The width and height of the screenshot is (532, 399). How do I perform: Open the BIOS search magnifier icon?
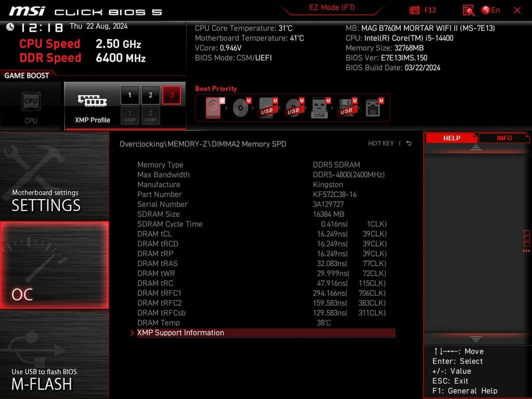point(469,10)
